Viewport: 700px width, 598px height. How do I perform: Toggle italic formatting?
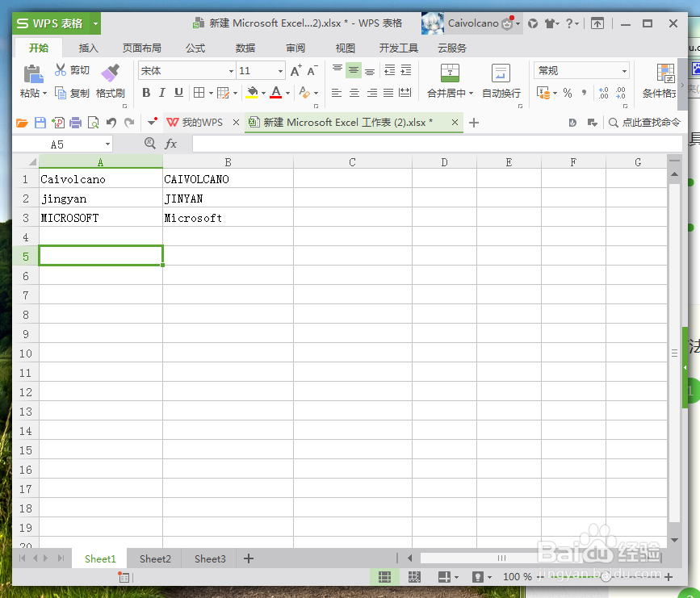[162, 93]
